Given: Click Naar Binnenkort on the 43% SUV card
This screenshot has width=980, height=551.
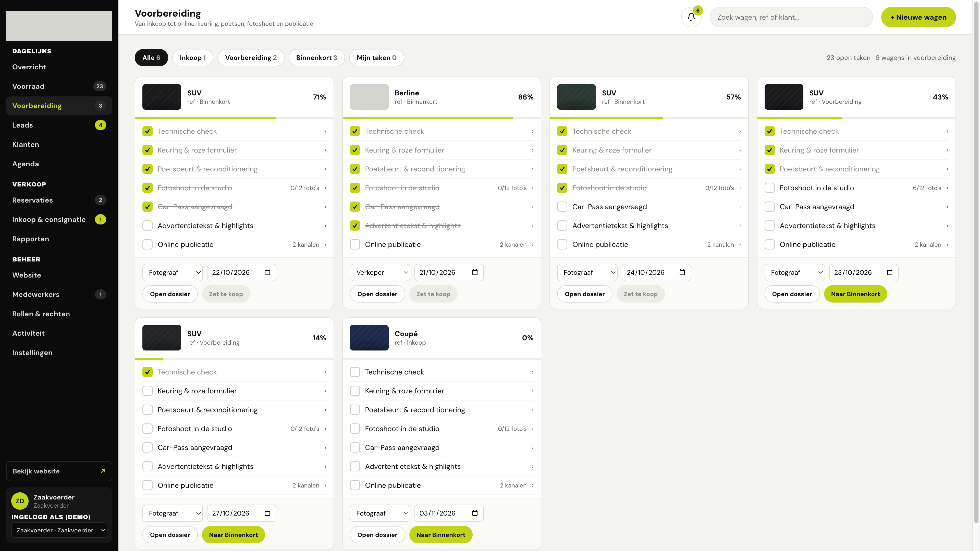Looking at the screenshot, I should (855, 294).
